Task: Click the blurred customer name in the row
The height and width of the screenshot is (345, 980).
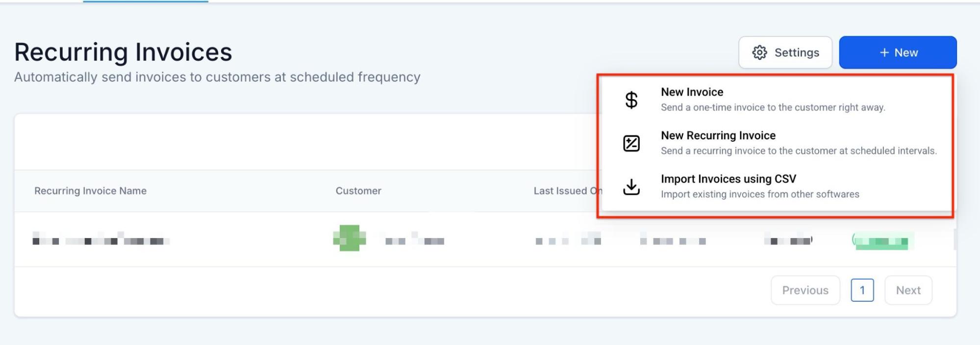Action: point(414,241)
